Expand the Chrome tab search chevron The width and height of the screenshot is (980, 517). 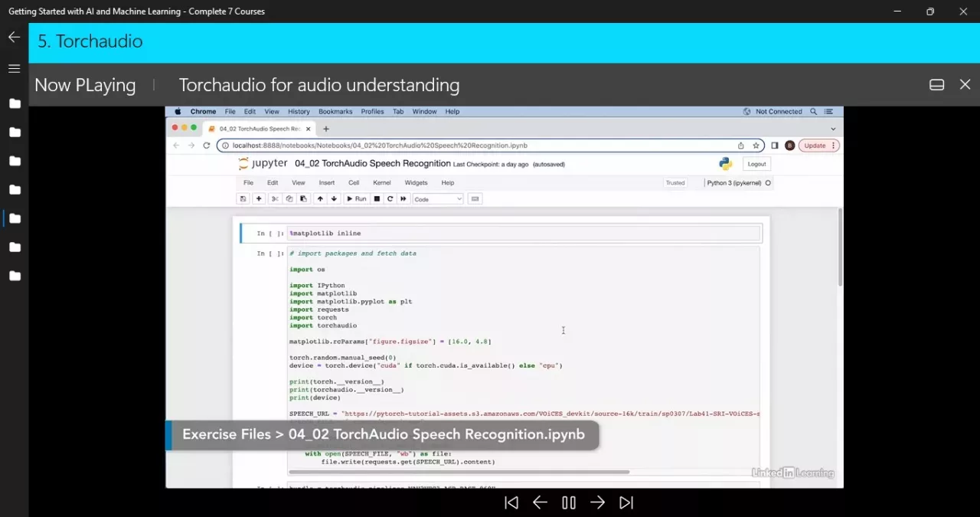tap(833, 129)
